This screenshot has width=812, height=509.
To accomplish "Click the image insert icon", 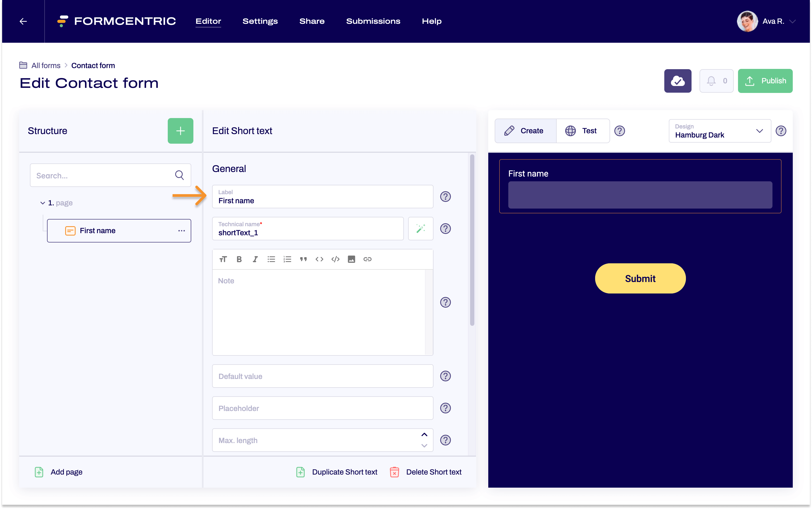I will (351, 259).
